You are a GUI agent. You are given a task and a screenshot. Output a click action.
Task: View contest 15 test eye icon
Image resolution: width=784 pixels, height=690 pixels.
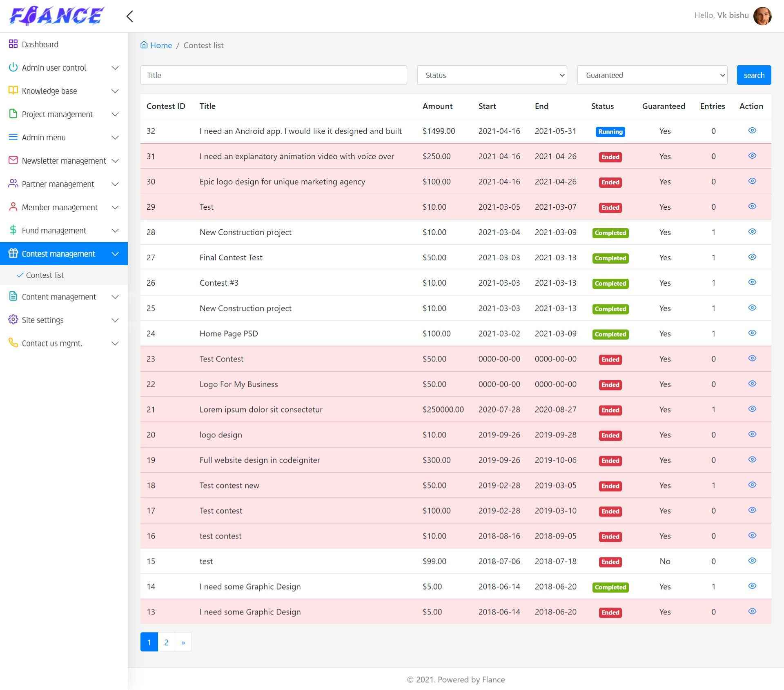click(x=752, y=561)
